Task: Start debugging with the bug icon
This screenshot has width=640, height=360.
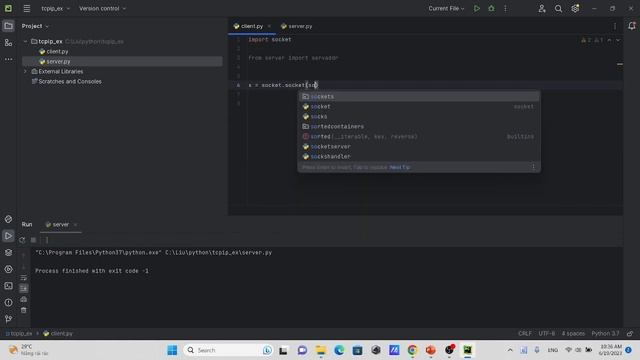Action: (x=491, y=8)
